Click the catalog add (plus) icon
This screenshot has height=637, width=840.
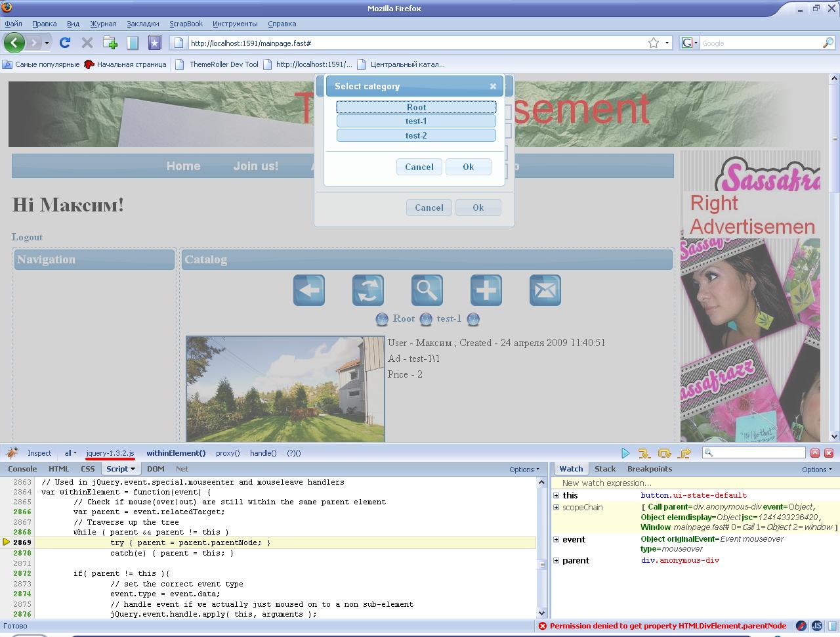point(486,290)
